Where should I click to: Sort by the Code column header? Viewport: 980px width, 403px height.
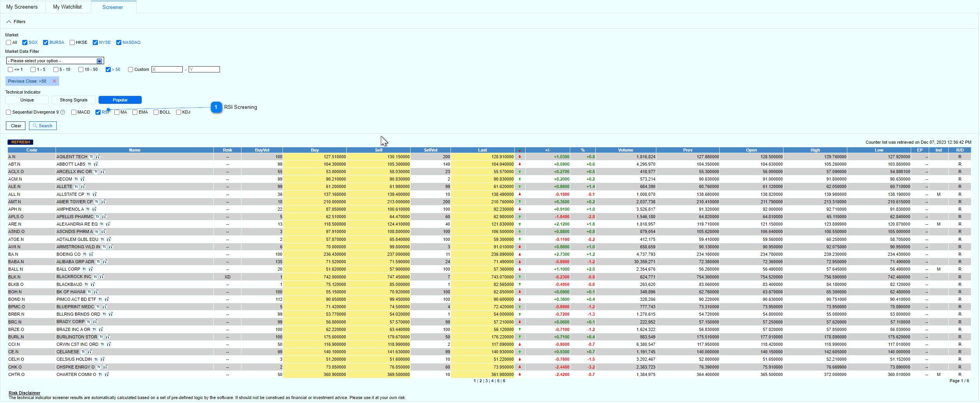point(32,150)
